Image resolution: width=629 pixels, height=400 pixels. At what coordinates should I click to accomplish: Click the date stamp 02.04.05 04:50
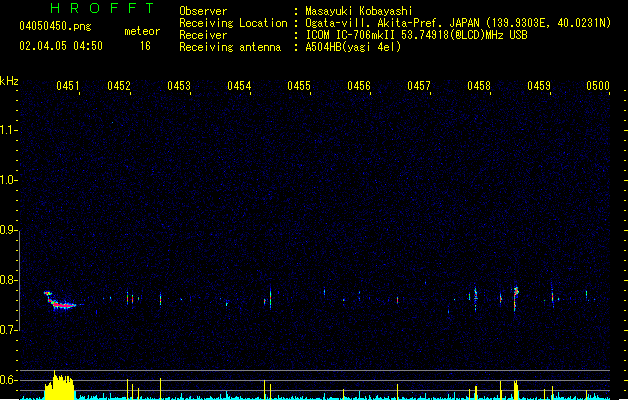(x=61, y=46)
